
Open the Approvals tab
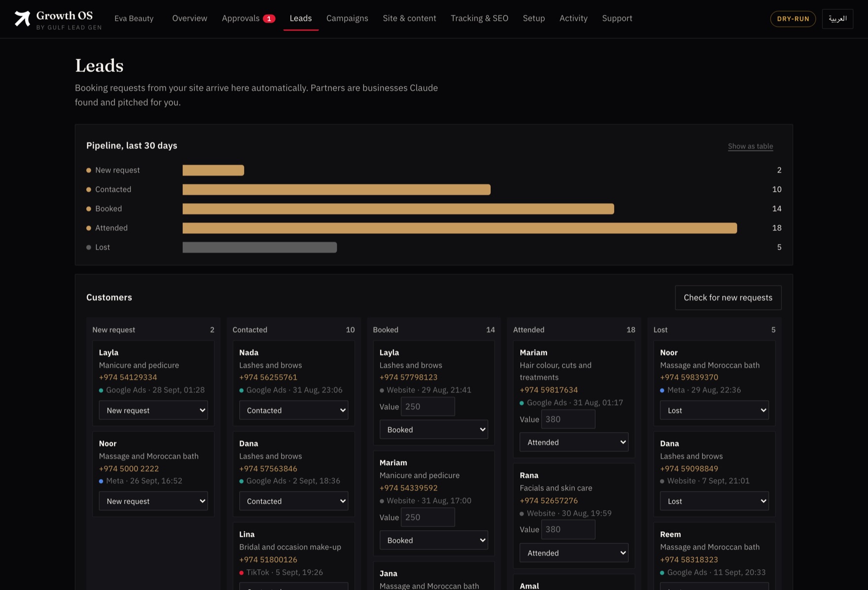248,18
